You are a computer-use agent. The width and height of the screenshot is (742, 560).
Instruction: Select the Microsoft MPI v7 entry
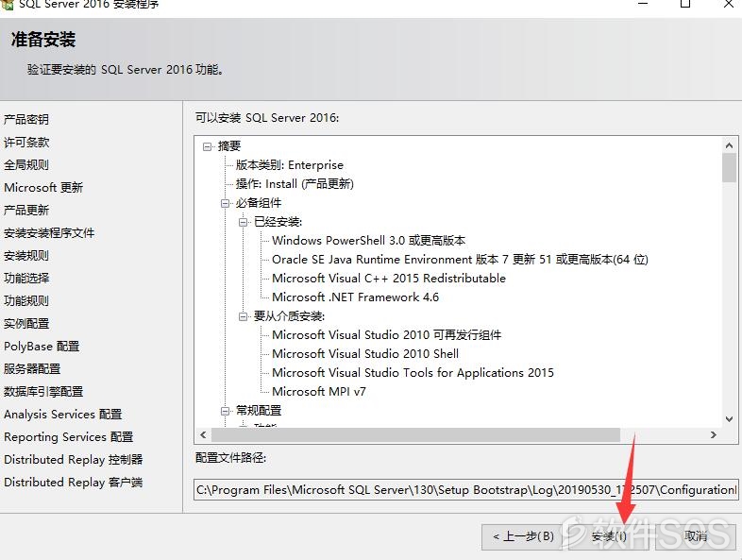[x=319, y=392]
